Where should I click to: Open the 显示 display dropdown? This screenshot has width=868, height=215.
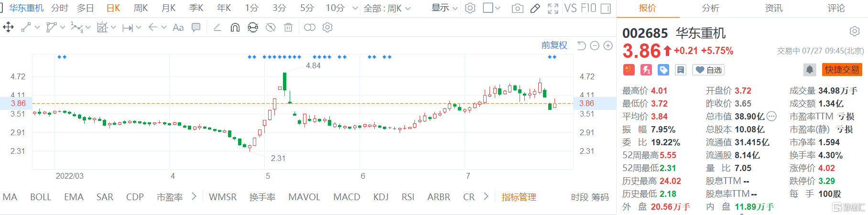[x=445, y=8]
